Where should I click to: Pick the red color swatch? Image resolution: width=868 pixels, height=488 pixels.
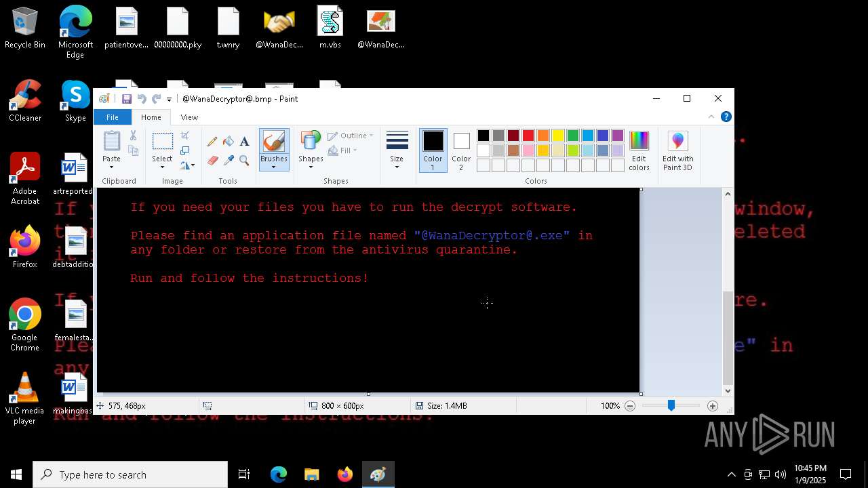pos(528,136)
